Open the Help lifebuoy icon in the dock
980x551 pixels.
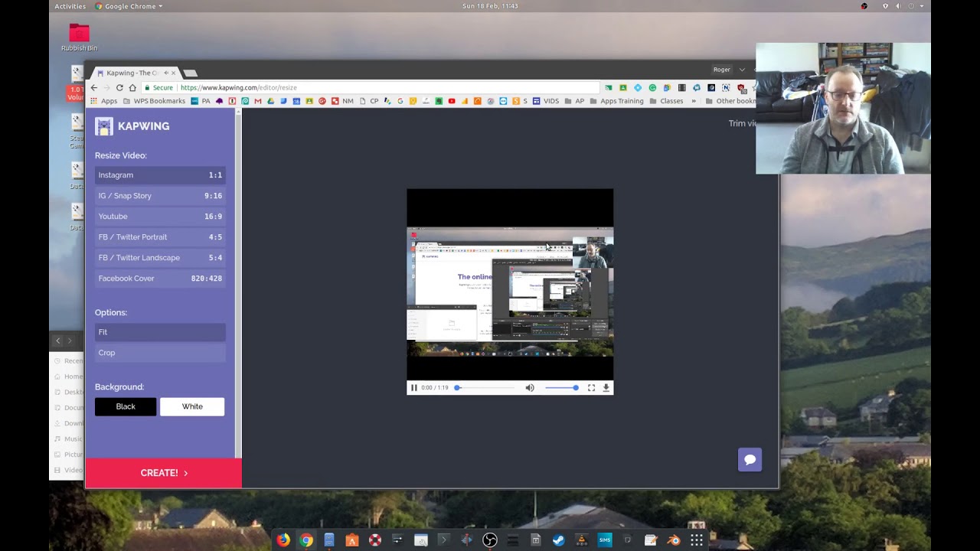pyautogui.click(x=375, y=540)
